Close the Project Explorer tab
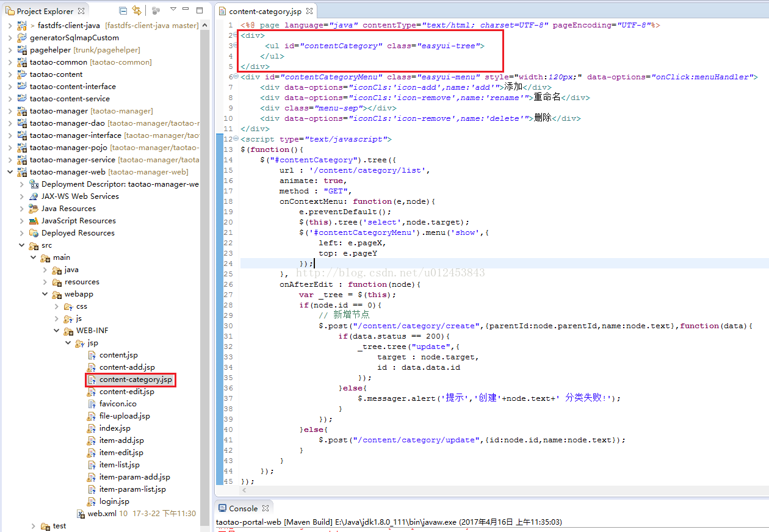Viewport: 769px width, 532px height. pyautogui.click(x=82, y=11)
